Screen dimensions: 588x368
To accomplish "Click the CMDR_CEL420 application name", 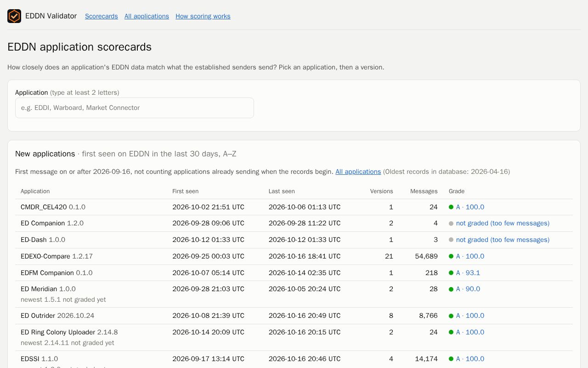I will click(44, 207).
